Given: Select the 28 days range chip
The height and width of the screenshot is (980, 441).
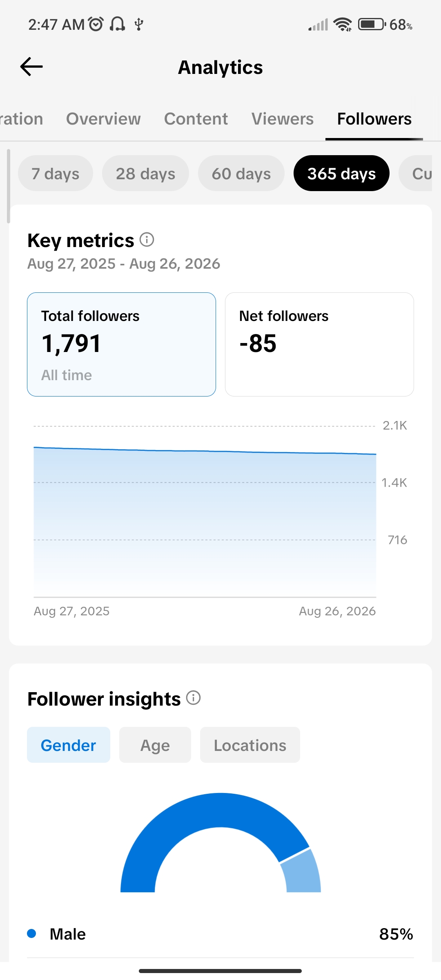Looking at the screenshot, I should click(x=145, y=173).
